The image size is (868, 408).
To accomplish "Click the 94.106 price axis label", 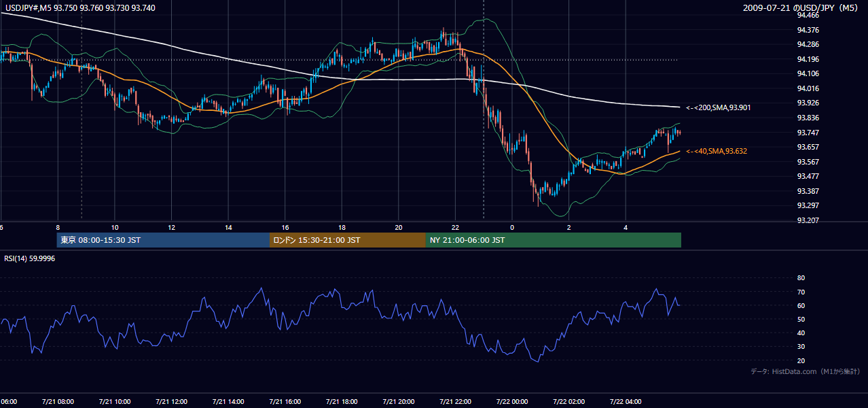I will coord(808,73).
